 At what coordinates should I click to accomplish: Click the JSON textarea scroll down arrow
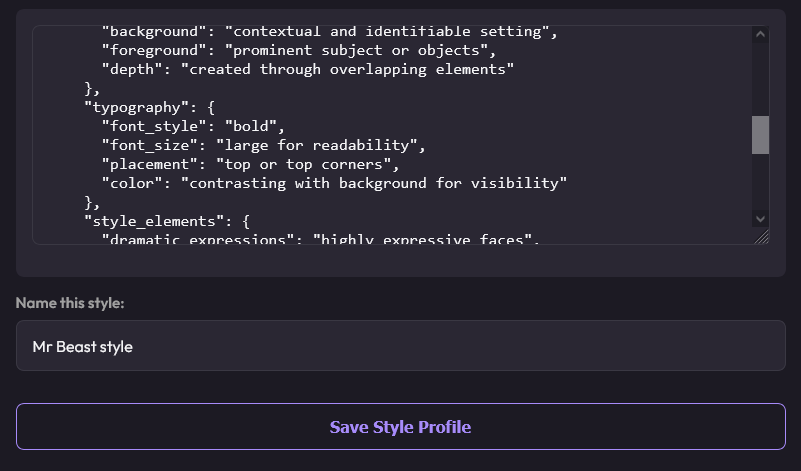pyautogui.click(x=760, y=219)
